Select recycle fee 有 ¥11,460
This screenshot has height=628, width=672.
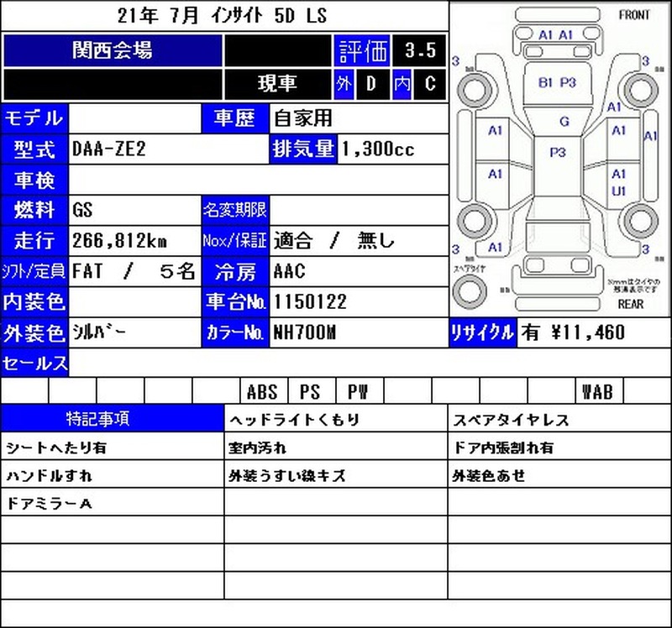(573, 332)
